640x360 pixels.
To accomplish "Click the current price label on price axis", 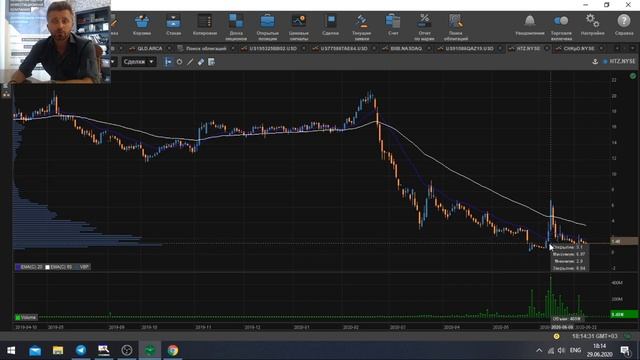I will [x=624, y=241].
